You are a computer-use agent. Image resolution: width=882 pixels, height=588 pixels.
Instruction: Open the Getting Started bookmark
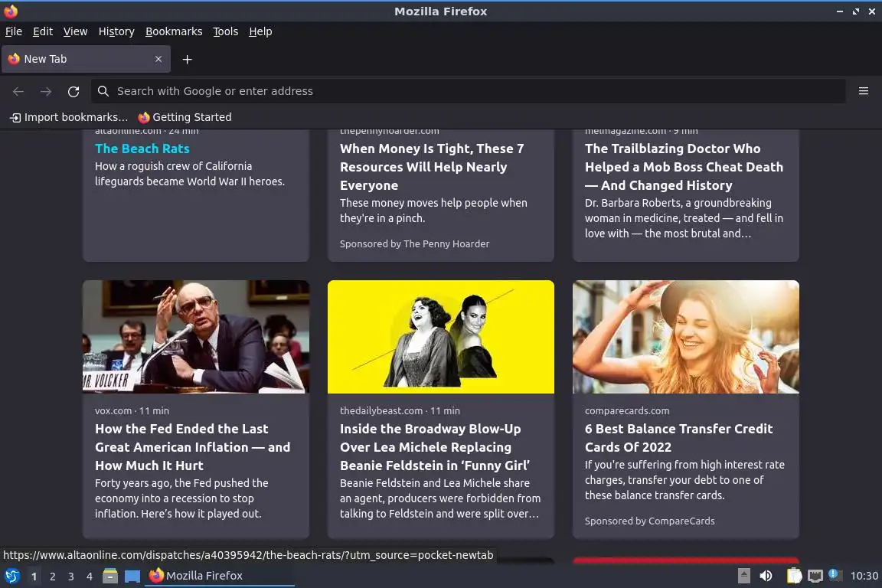point(185,117)
